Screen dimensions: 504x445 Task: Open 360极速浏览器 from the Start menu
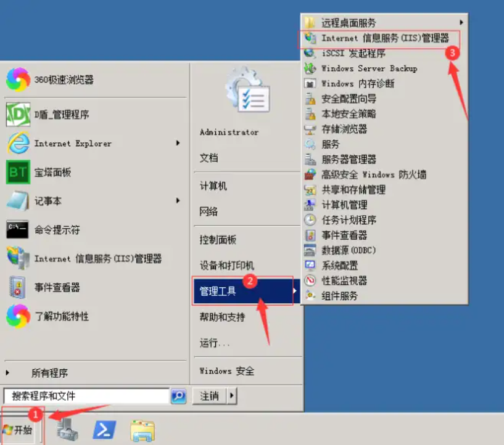pos(64,80)
